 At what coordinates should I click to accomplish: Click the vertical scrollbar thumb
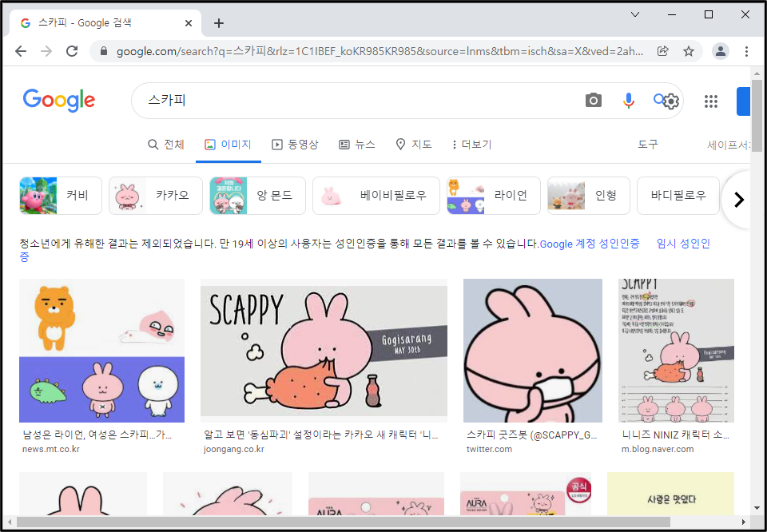757,117
